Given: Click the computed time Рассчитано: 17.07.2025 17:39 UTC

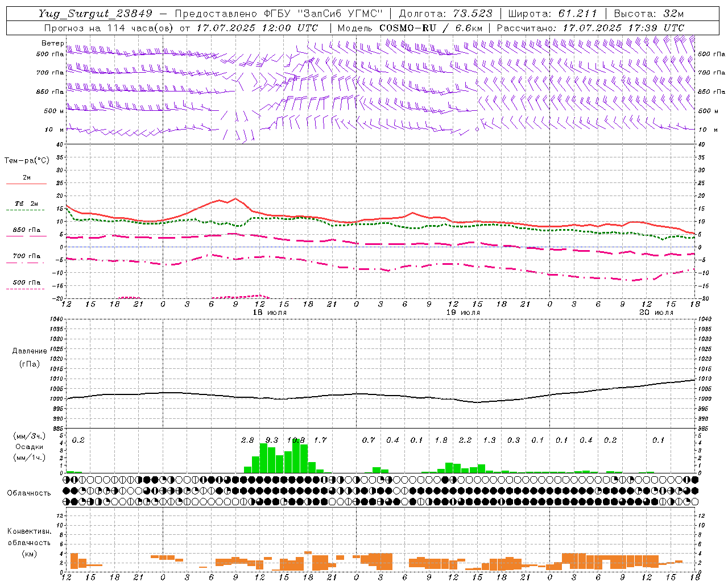Looking at the screenshot, I should point(590,28).
